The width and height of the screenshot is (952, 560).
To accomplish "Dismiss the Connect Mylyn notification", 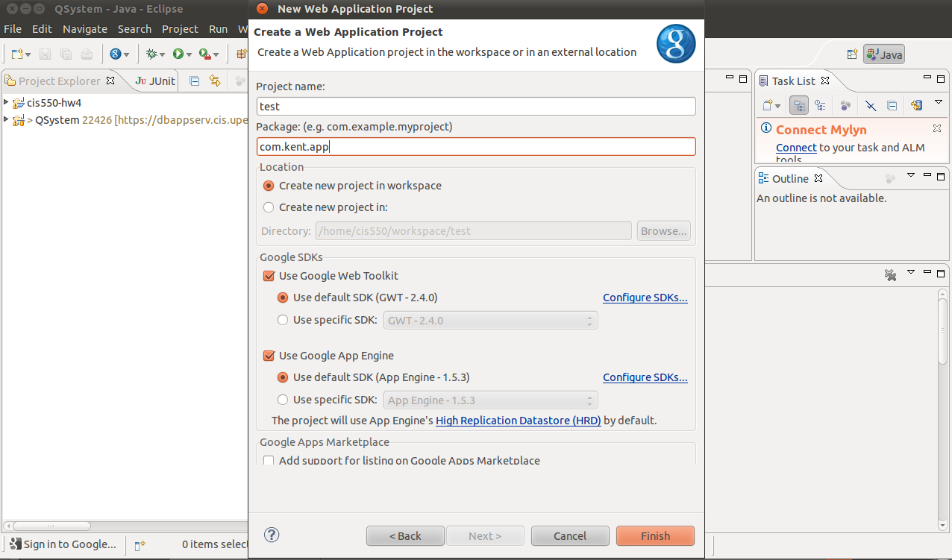I will [x=937, y=129].
